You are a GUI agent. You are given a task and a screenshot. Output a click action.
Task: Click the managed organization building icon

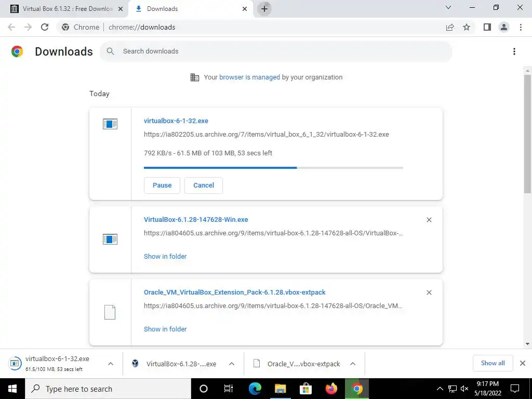(195, 77)
